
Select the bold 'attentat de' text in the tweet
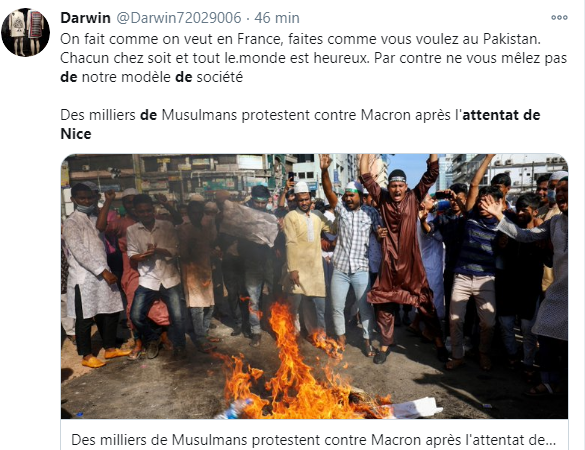pos(501,115)
